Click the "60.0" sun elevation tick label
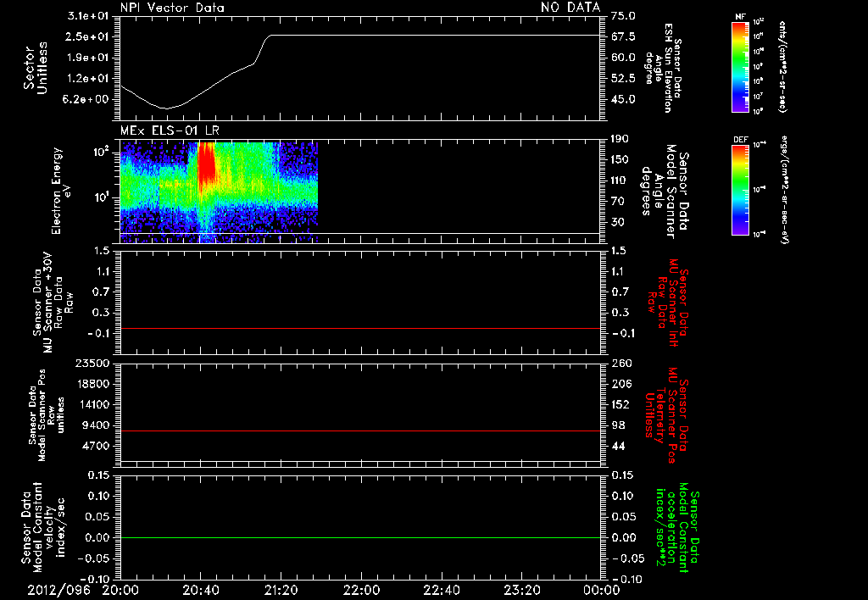The width and height of the screenshot is (868, 600). (x=623, y=58)
